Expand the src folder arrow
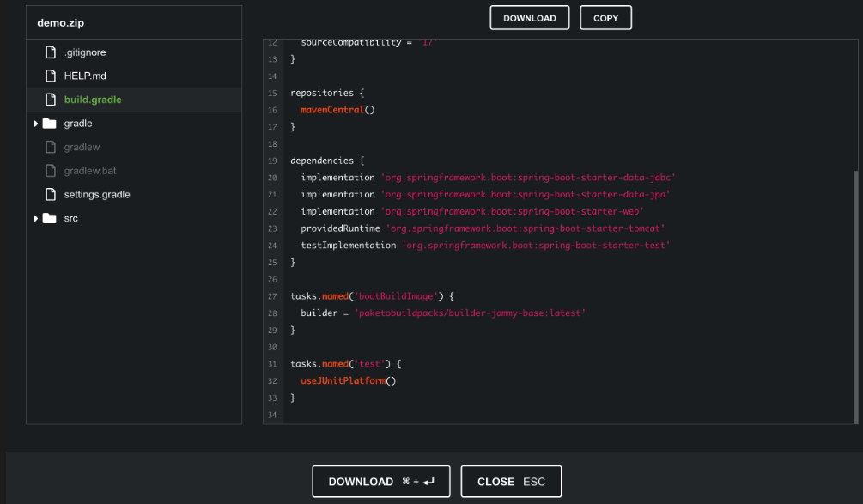The height and width of the screenshot is (504, 863). coord(36,218)
